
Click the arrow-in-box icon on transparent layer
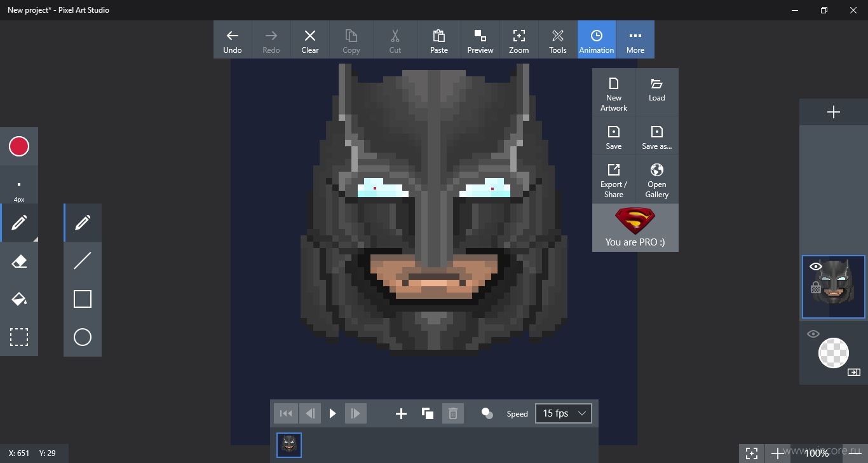tap(854, 372)
